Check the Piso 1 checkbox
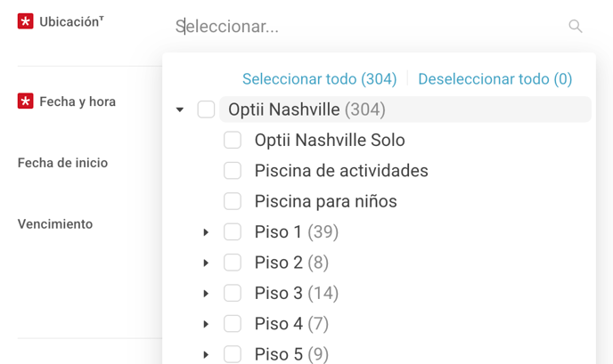 click(233, 231)
